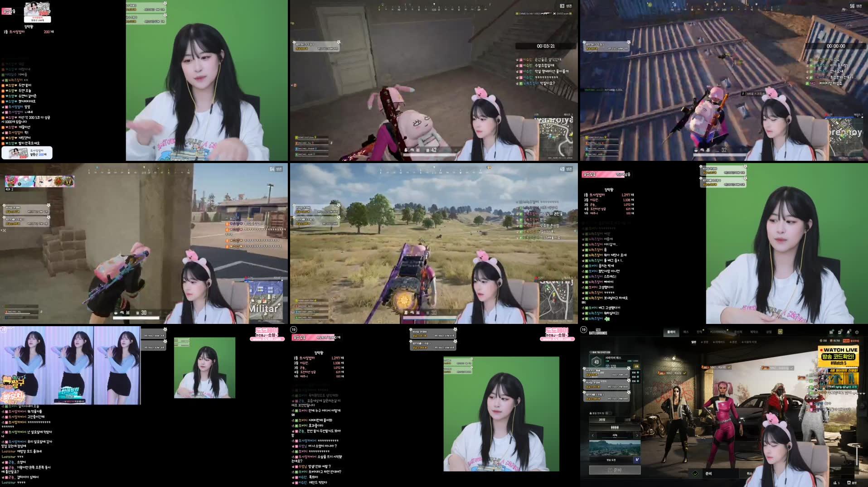Click the chat line 'Loststar 깨방정 모드 좋구네'
The image size is (868, 487).
coord(22,451)
